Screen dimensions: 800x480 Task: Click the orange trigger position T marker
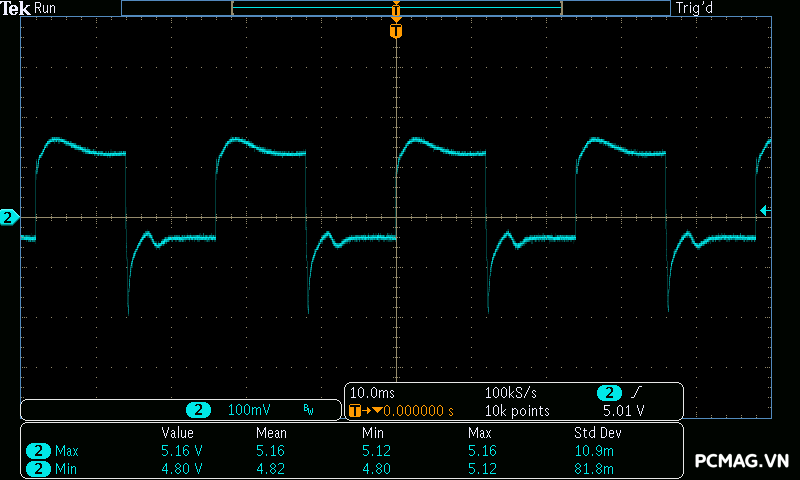(x=396, y=32)
